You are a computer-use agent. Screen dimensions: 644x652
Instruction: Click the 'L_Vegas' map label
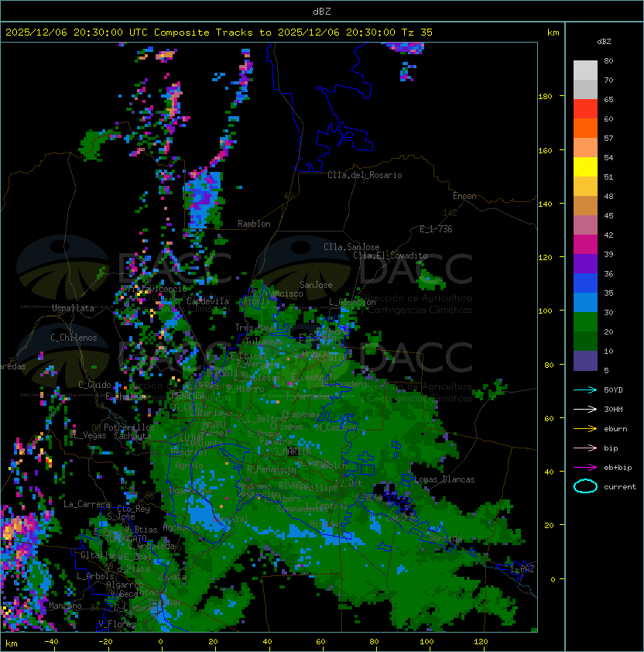(90, 435)
